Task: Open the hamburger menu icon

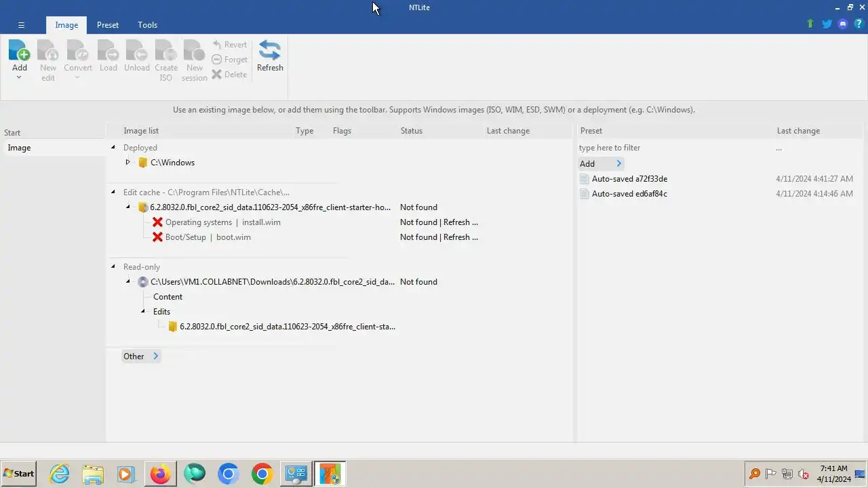Action: coord(21,25)
